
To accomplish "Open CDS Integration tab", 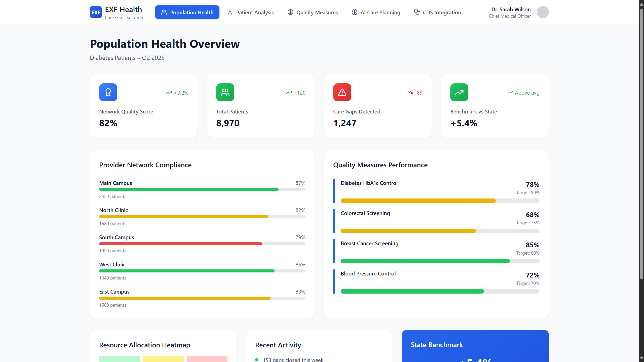I will coord(437,12).
